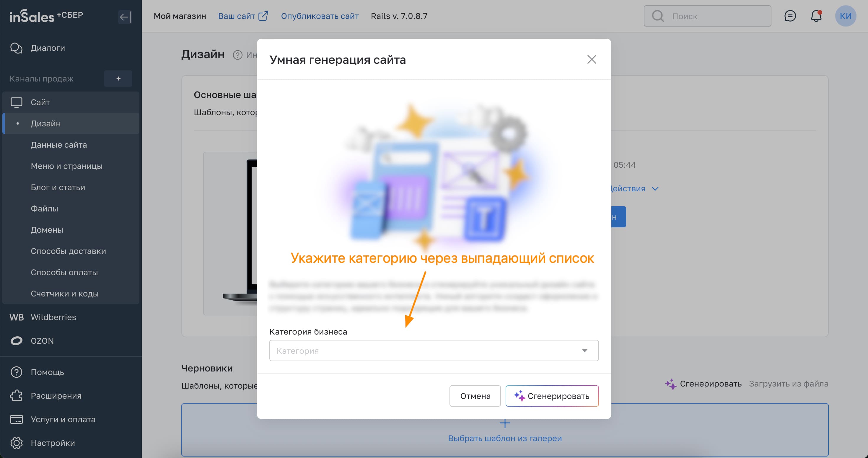Image resolution: width=868 pixels, height=458 pixels.
Task: Click help question mark next to Дизайн
Action: [x=237, y=55]
